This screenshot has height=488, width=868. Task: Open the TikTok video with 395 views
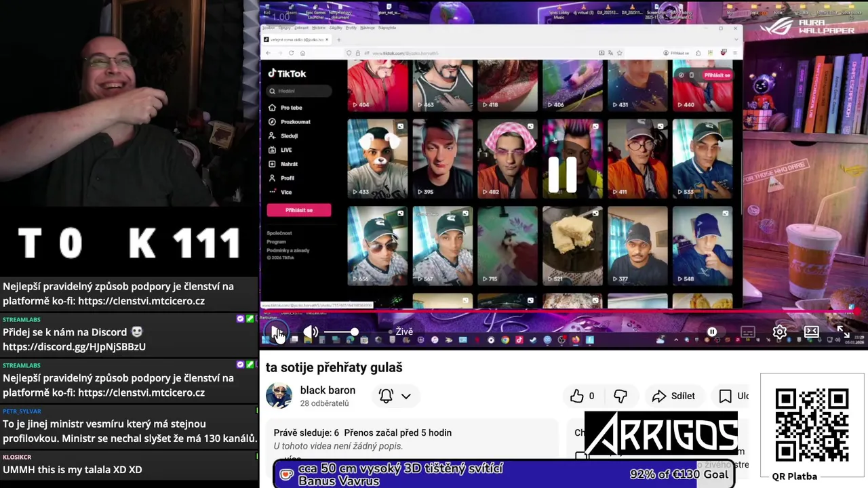(x=442, y=159)
